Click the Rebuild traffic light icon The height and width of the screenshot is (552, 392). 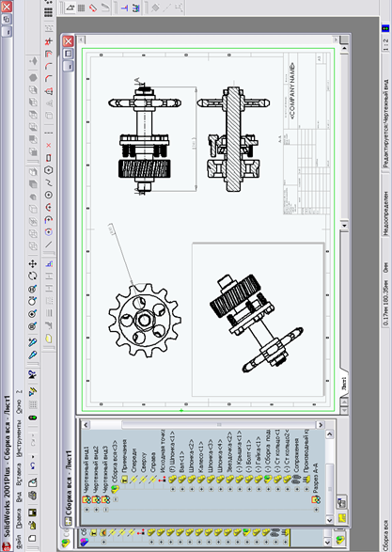coord(33,418)
